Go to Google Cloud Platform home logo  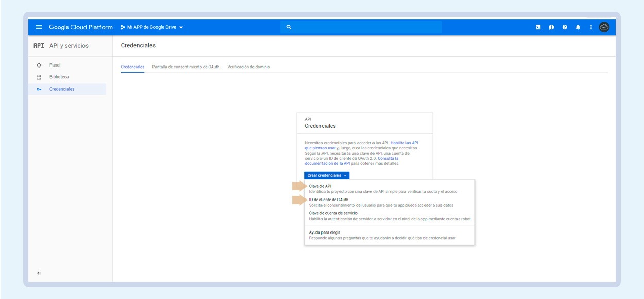(80, 27)
